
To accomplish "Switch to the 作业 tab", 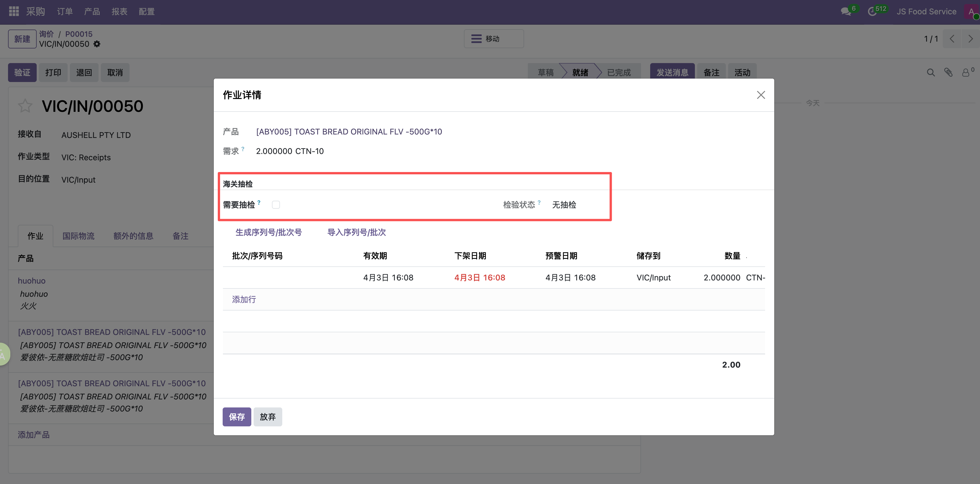I will [x=35, y=236].
